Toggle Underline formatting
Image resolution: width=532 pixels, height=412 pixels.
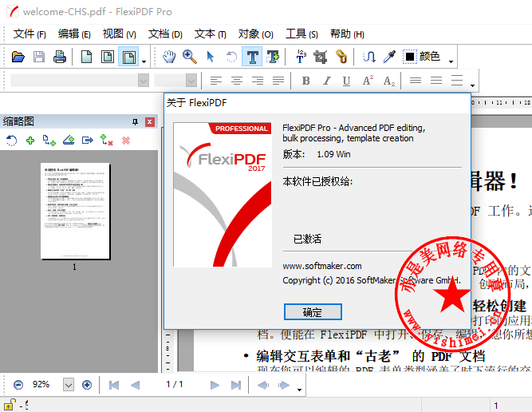pos(346,81)
